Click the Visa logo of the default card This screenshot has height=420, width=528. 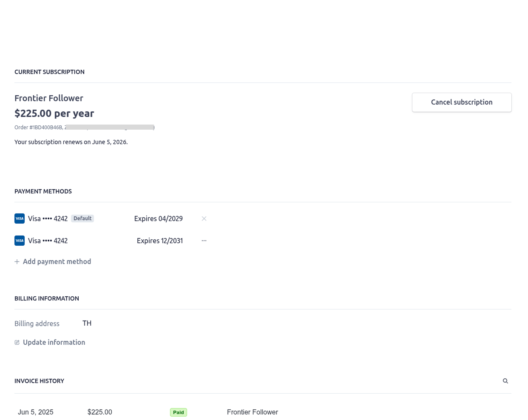pos(20,219)
